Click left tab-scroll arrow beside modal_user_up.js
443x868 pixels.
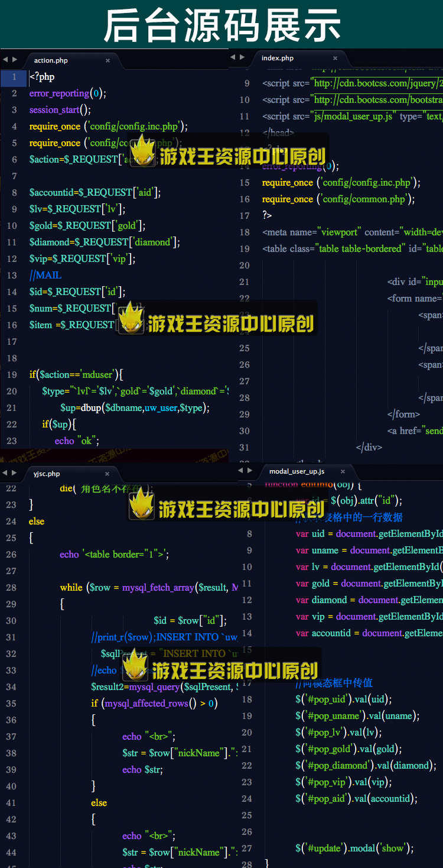click(x=241, y=471)
